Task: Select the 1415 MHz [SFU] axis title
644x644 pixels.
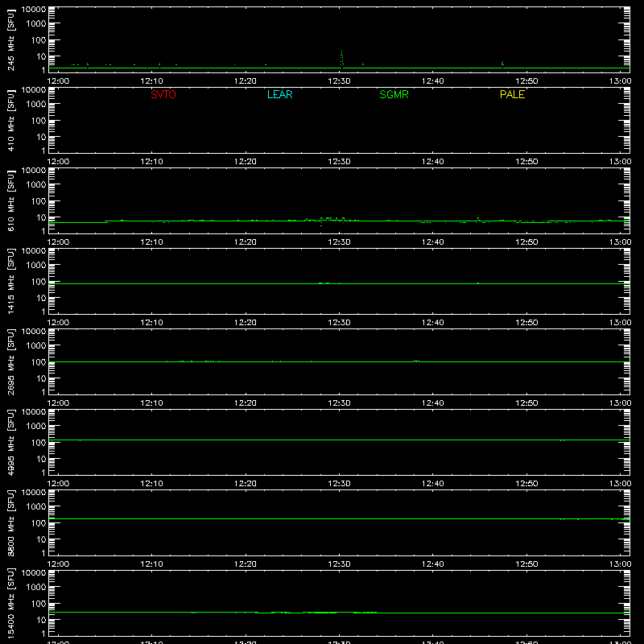Action: 11,282
